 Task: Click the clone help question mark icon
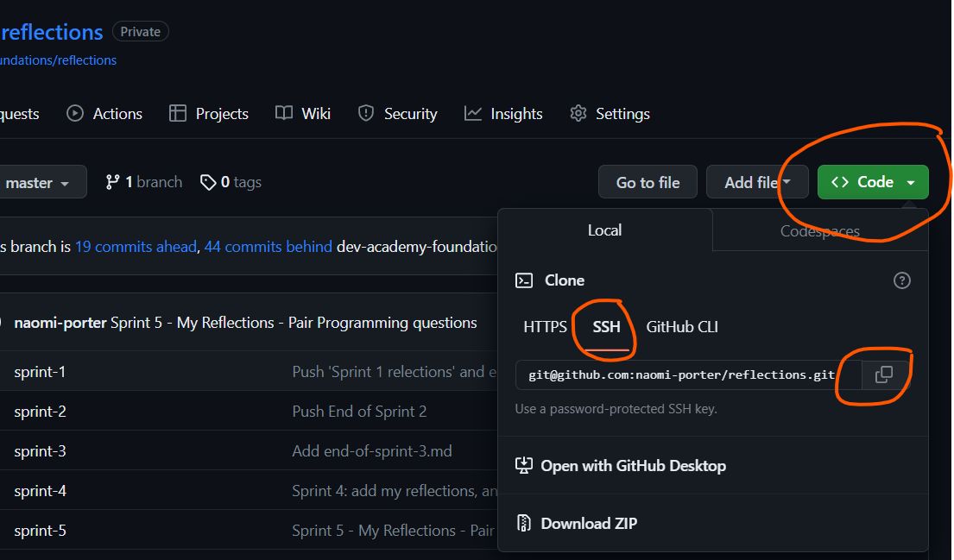click(901, 280)
